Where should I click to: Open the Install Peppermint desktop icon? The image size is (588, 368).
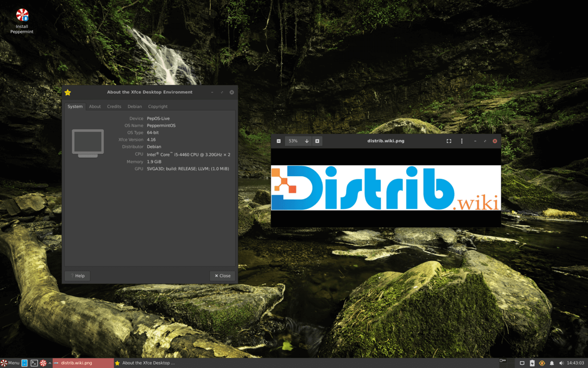pyautogui.click(x=22, y=21)
